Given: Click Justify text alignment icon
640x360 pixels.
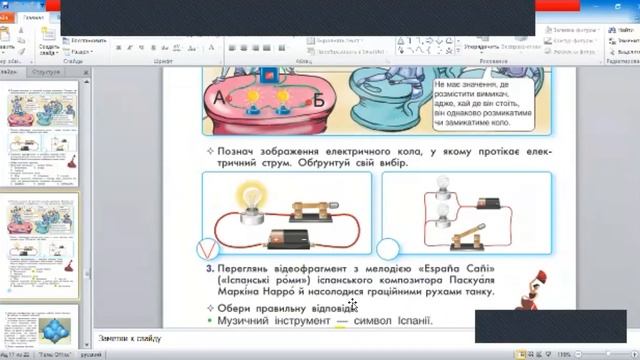Looking at the screenshot, I should [267, 48].
